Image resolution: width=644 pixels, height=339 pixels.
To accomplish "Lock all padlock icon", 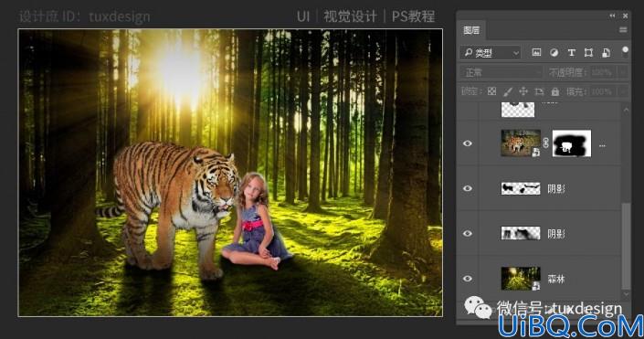I will pyautogui.click(x=554, y=91).
